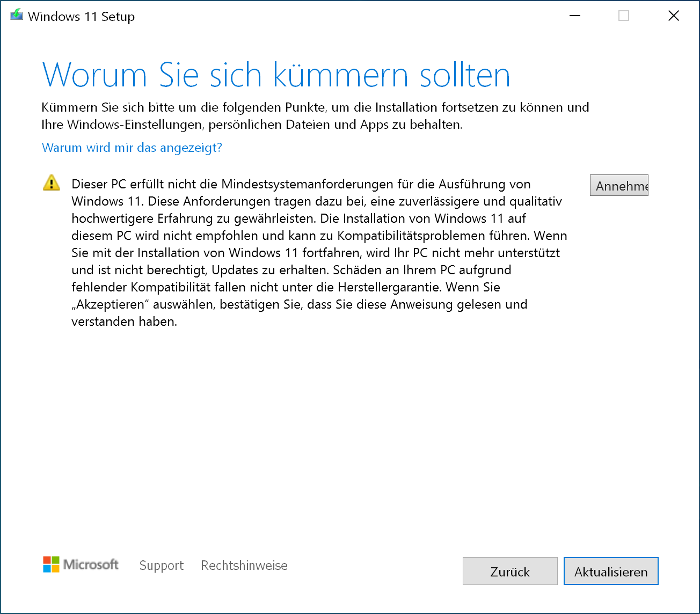Screen dimensions: 700x614
Task: Click the heading 'Worum Sie sich kümmern sollten'
Action: click(x=276, y=75)
